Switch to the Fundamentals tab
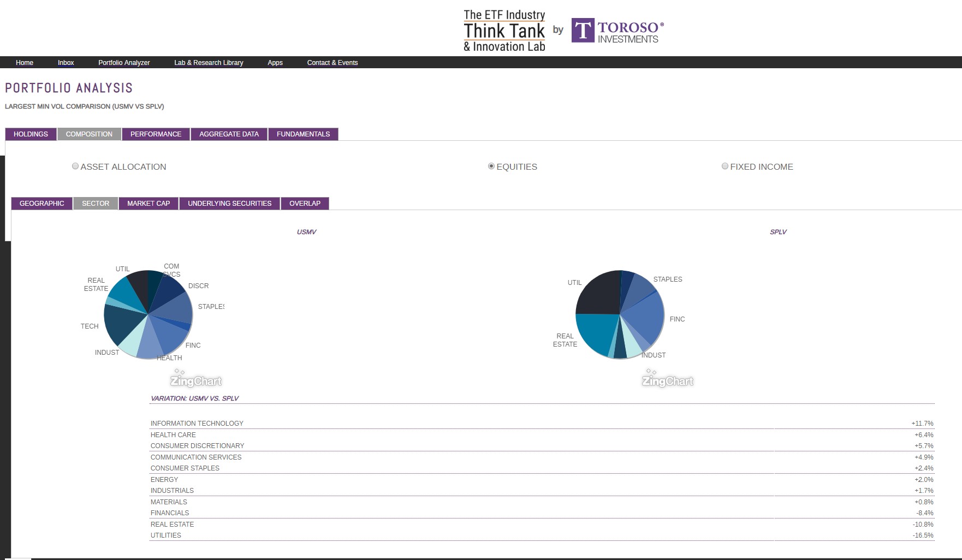This screenshot has height=560, width=962. click(303, 134)
